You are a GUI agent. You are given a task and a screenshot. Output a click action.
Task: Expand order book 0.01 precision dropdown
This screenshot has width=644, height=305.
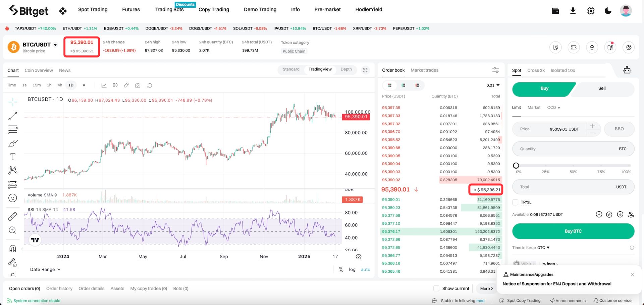[x=493, y=85]
